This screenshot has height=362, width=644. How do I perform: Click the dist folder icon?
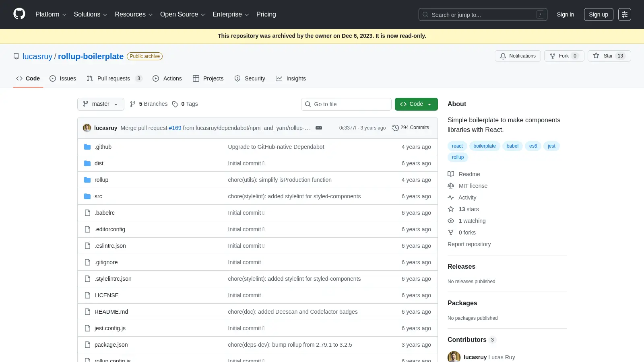click(x=87, y=163)
